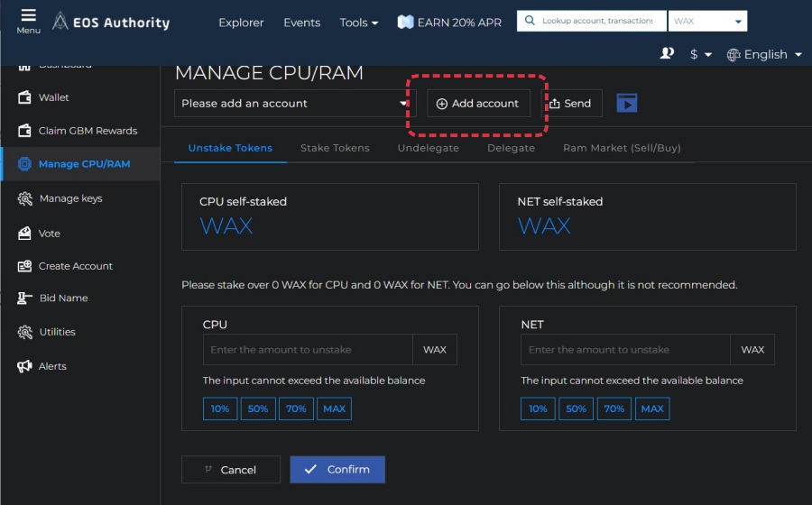
Task: Click the CPU self-staked WAX value
Action: click(x=226, y=226)
